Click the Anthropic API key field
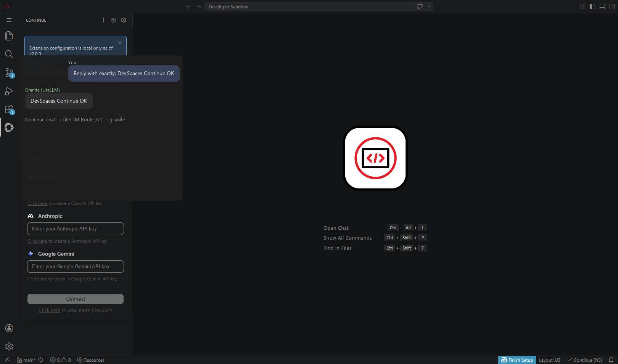This screenshot has height=364, width=618. coord(76,229)
